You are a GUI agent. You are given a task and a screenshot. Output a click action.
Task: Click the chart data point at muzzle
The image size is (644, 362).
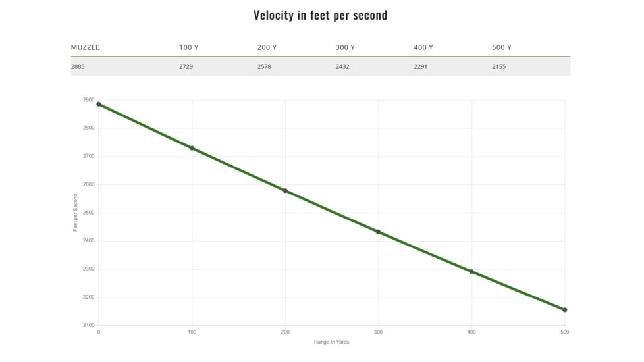click(x=99, y=104)
